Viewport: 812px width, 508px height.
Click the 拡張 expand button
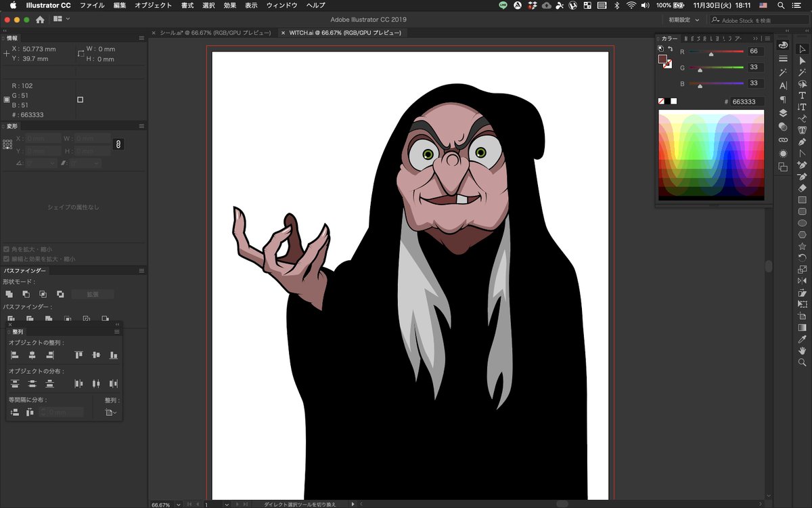click(93, 294)
